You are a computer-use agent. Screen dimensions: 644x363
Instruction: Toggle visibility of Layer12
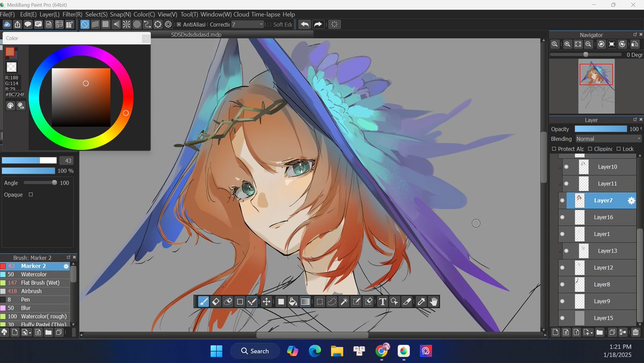pyautogui.click(x=562, y=268)
